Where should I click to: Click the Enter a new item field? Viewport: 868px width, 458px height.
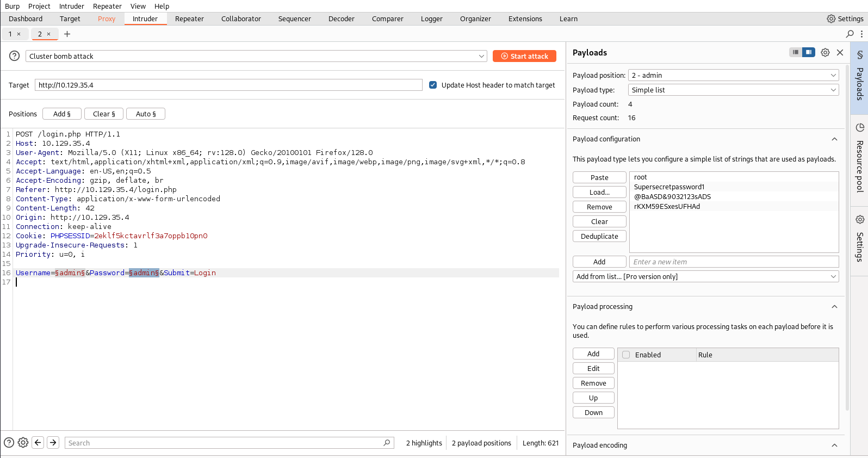point(733,262)
